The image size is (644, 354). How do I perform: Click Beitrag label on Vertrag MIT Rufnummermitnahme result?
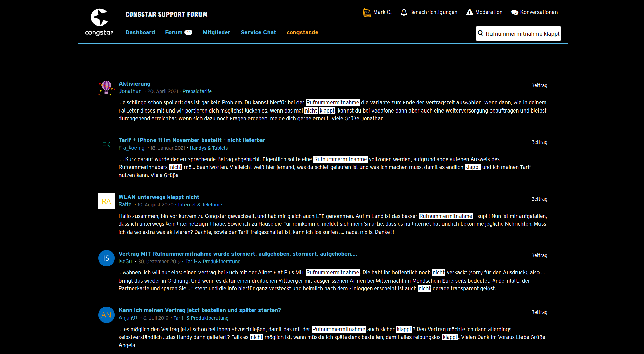(x=539, y=255)
